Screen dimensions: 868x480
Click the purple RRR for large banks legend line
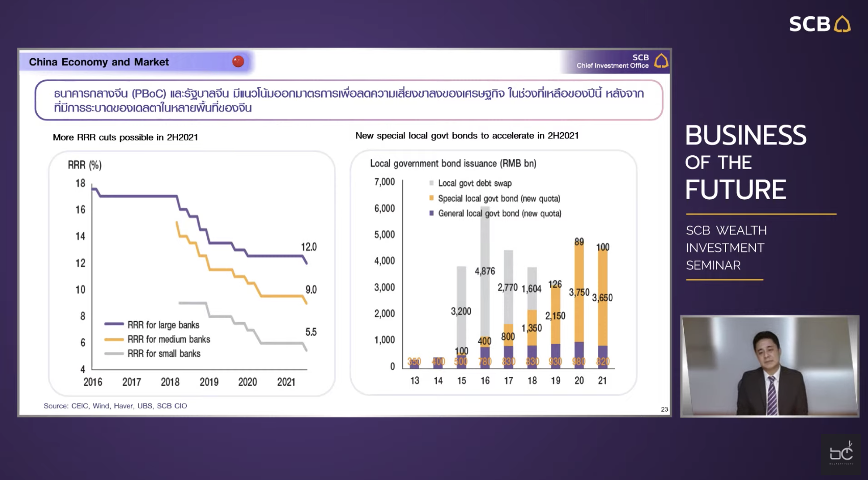[x=114, y=324]
